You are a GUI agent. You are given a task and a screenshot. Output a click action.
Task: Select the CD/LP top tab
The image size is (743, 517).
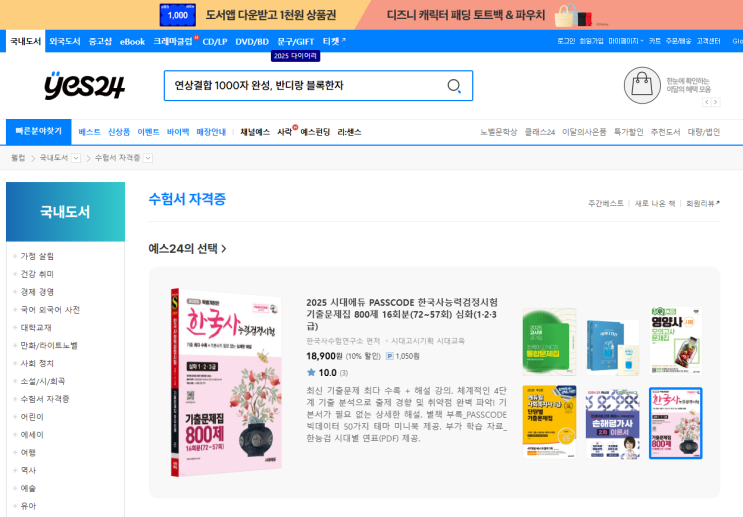click(215, 42)
